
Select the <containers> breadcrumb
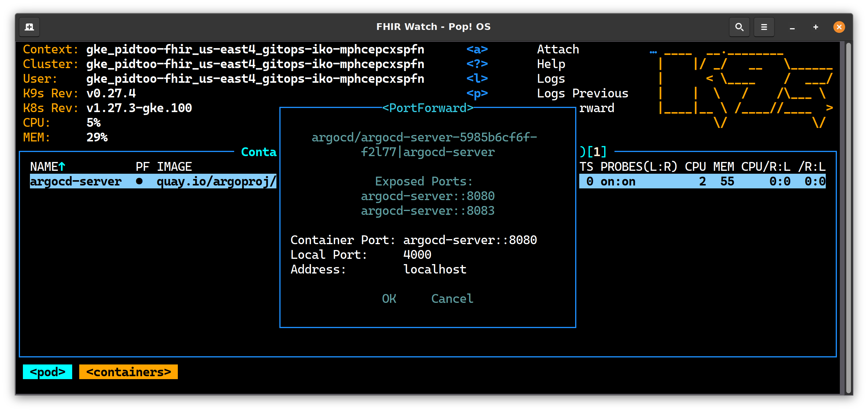[x=128, y=372]
